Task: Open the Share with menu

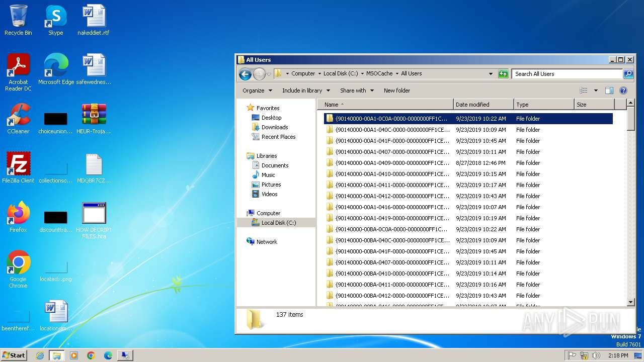Action: pos(357,90)
